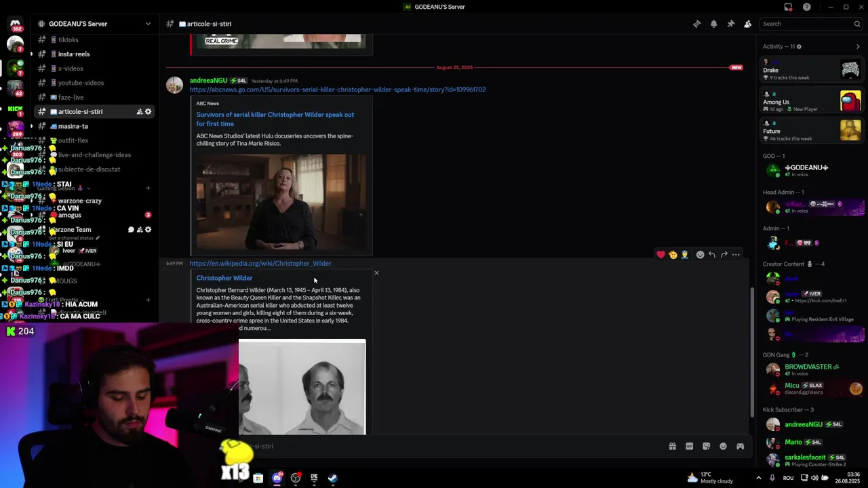Screen dimensions: 868x488
Task: Open Discord app in Windows taskbar
Action: click(x=277, y=478)
